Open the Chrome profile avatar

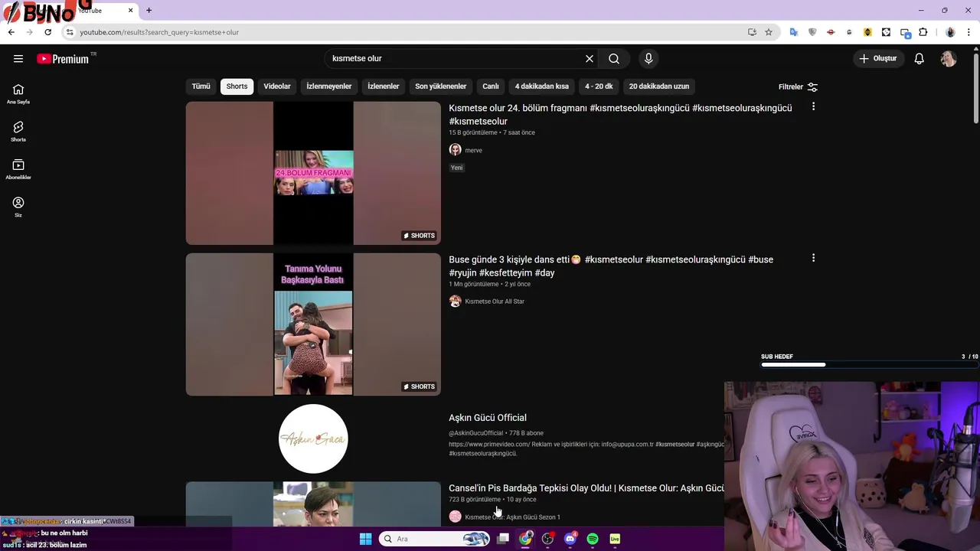pos(950,32)
